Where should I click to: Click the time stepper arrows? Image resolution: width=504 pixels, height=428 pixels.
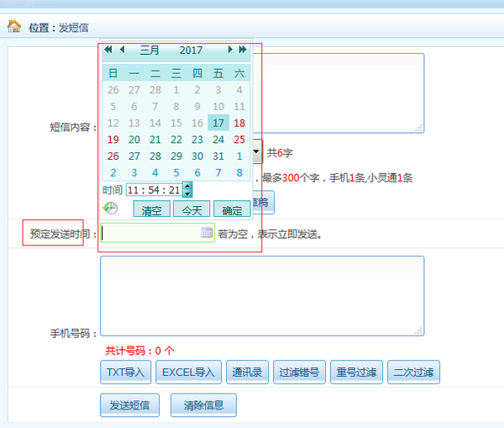click(187, 190)
